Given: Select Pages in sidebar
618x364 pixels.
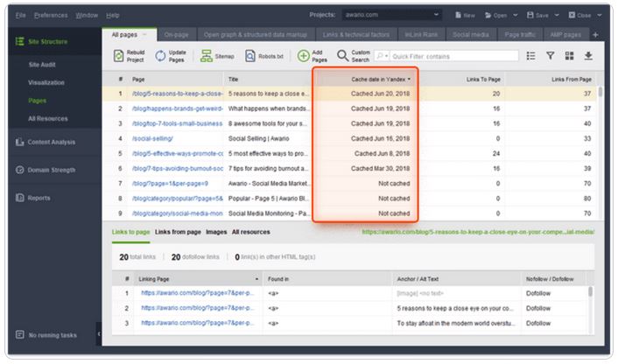Looking at the screenshot, I should (x=38, y=101).
